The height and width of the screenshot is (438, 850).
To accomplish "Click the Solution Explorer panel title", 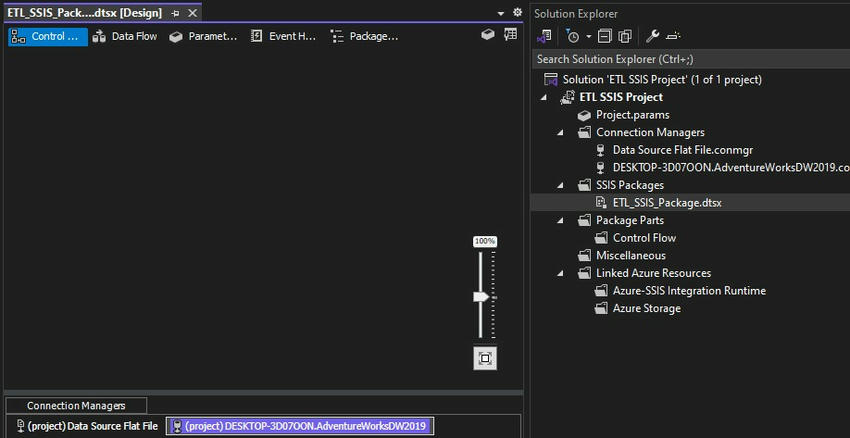I will point(576,14).
